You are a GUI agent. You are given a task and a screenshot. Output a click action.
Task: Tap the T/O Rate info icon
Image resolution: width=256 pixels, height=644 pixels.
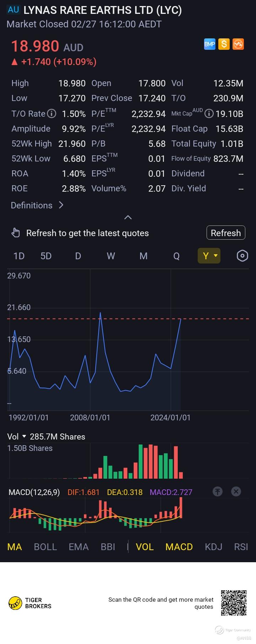pyautogui.click(x=52, y=114)
